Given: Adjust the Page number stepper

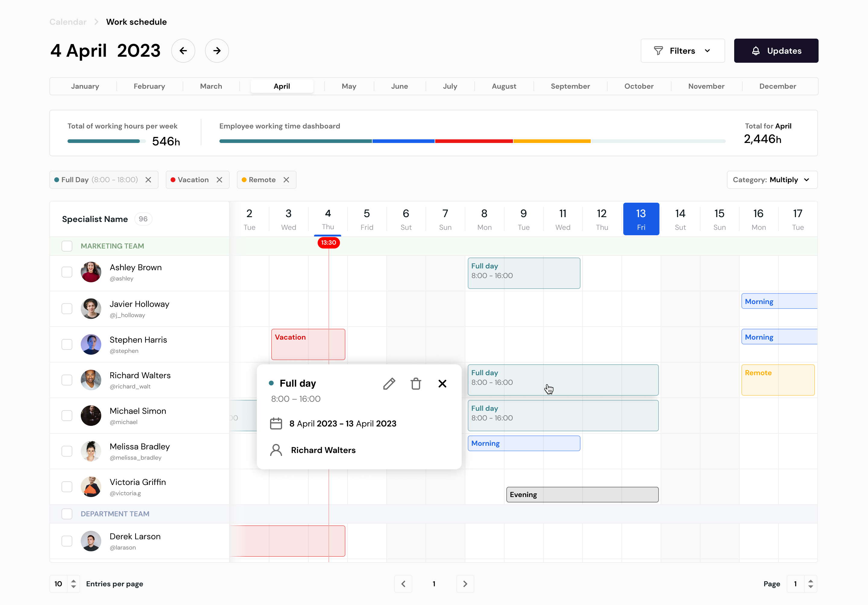Looking at the screenshot, I should 810,584.
